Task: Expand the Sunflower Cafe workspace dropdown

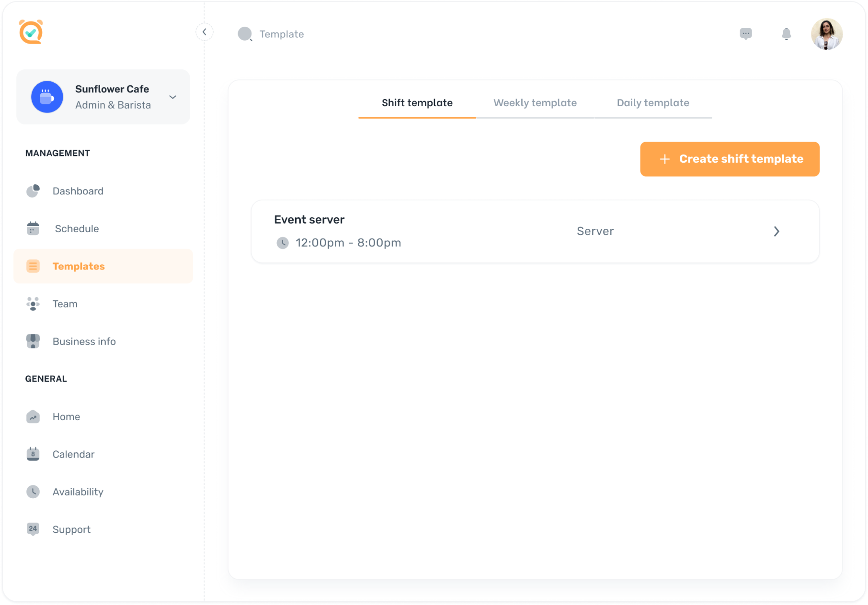Action: click(x=172, y=97)
